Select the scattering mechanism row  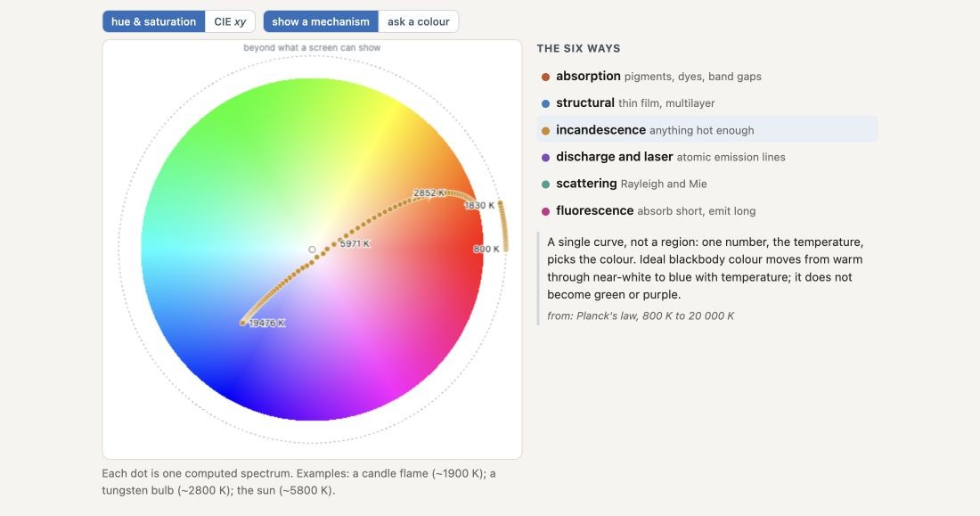(706, 184)
